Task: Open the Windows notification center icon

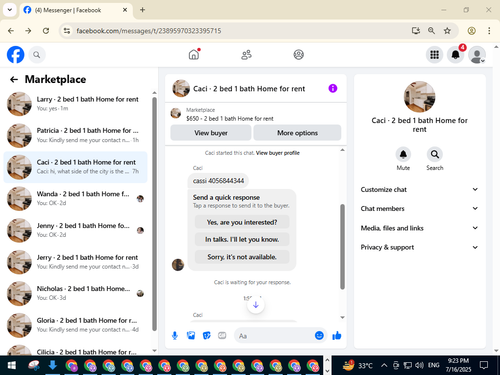Action: (x=484, y=365)
